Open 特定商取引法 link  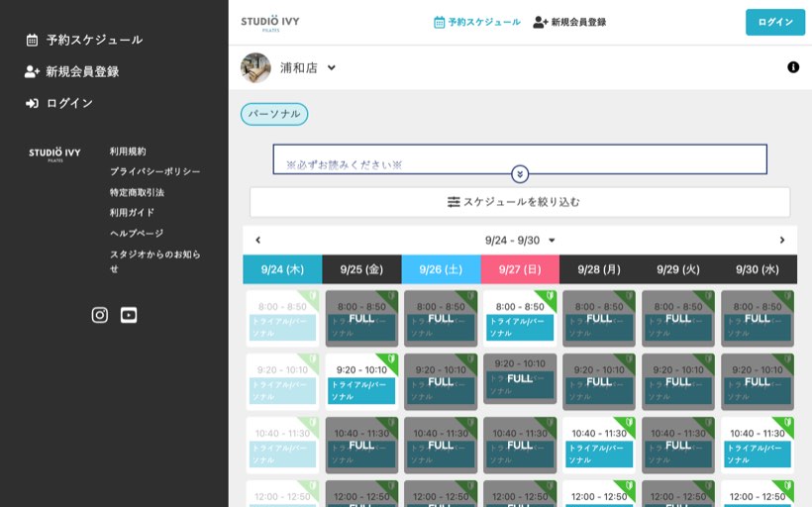click(137, 192)
